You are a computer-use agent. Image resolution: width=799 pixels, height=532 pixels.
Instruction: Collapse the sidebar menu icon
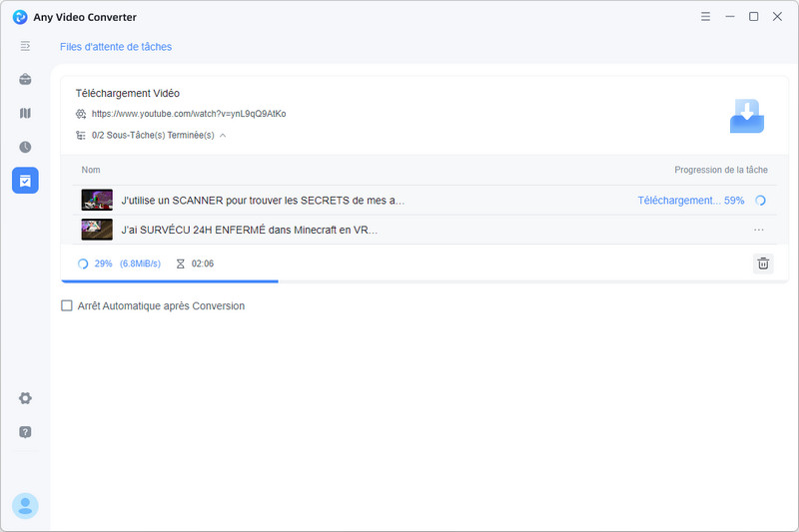25,46
